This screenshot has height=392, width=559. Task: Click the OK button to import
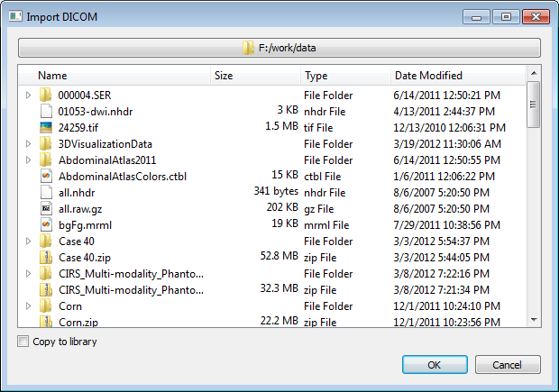[435, 365]
